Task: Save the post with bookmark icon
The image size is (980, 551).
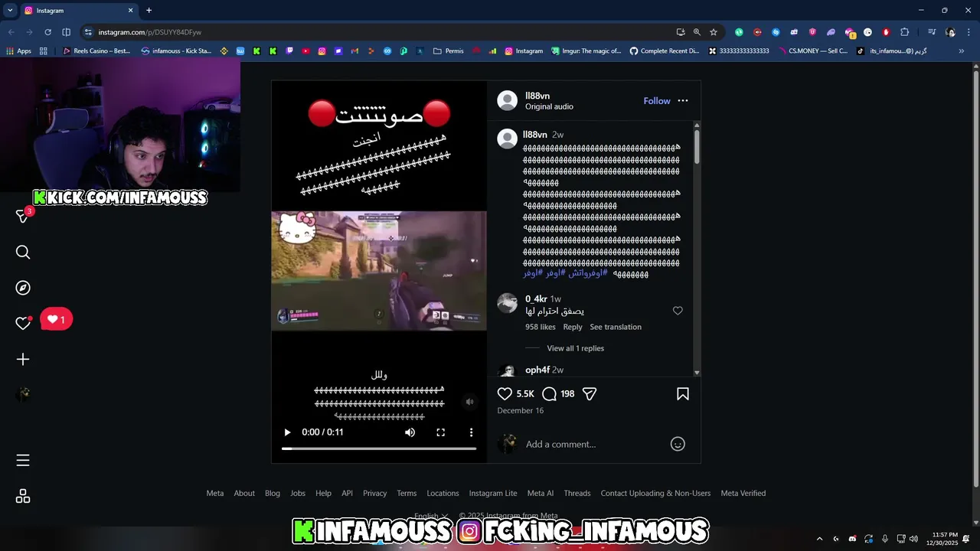Action: pyautogui.click(x=683, y=393)
